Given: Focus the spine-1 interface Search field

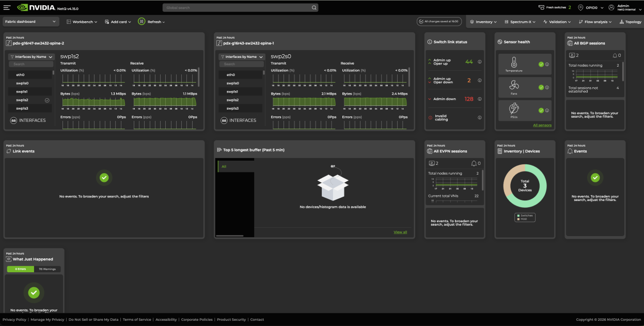Looking at the screenshot, I should pyautogui.click(x=242, y=64).
